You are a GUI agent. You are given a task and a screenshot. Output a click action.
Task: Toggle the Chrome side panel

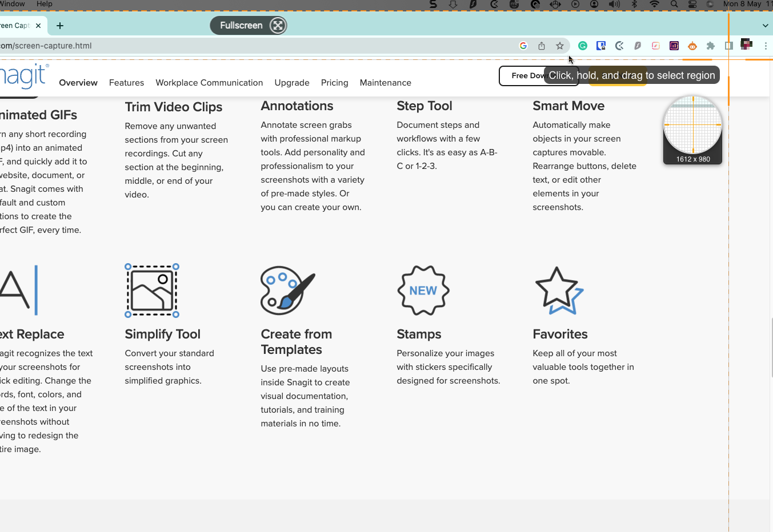[x=729, y=46]
